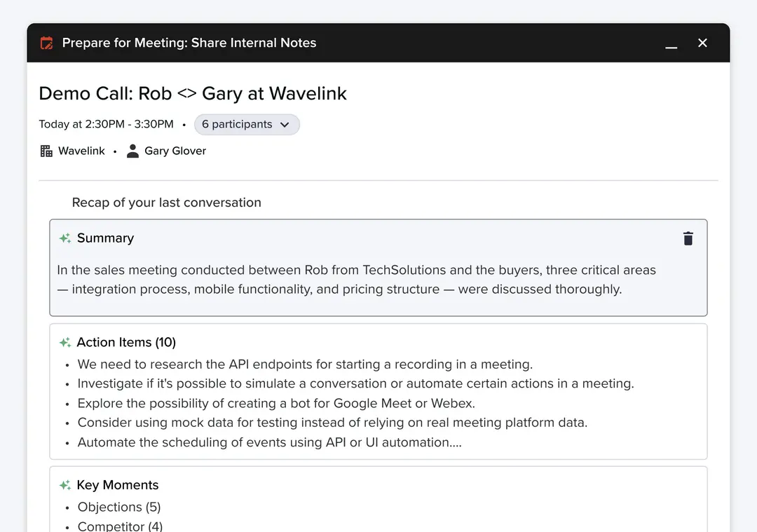
Task: Close the Prepare for Meeting dialog
Action: coord(702,43)
